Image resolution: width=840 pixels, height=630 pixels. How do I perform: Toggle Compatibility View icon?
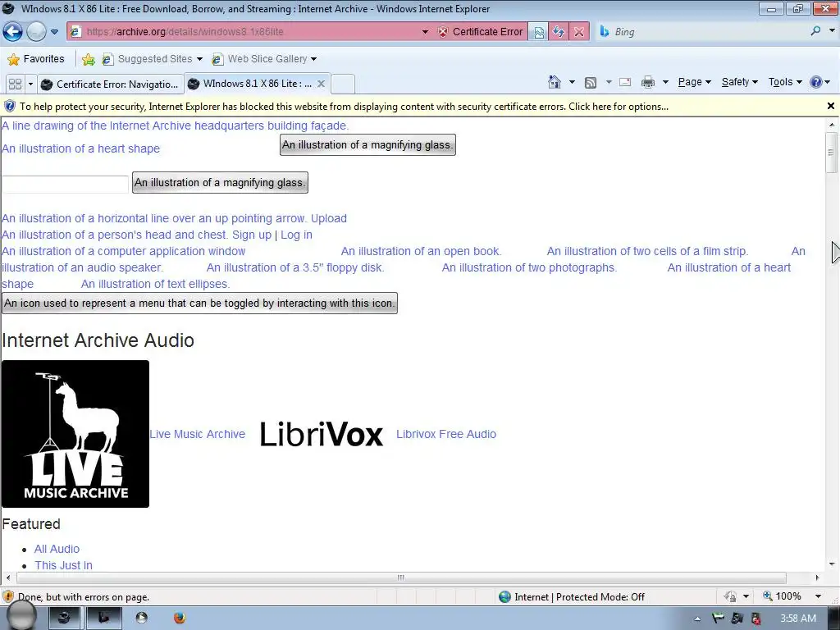(539, 32)
